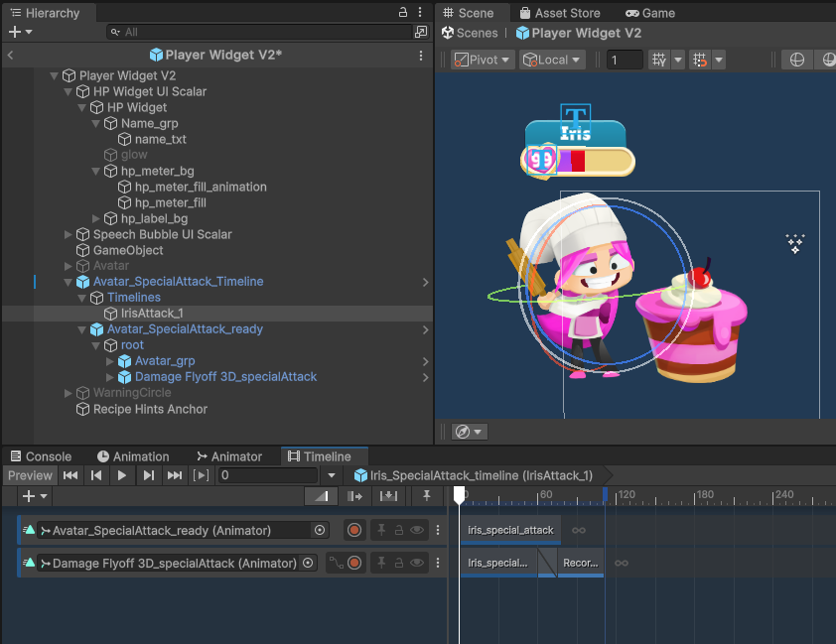This screenshot has height=644, width=836.
Task: Click Iris_SpecialAttack_timeline breadcrumb
Action: tap(475, 475)
